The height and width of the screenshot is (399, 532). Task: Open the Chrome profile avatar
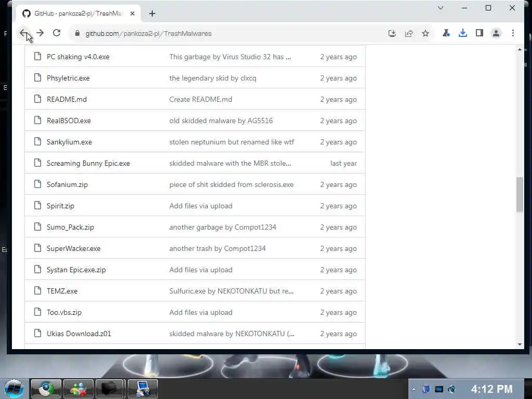(x=496, y=33)
